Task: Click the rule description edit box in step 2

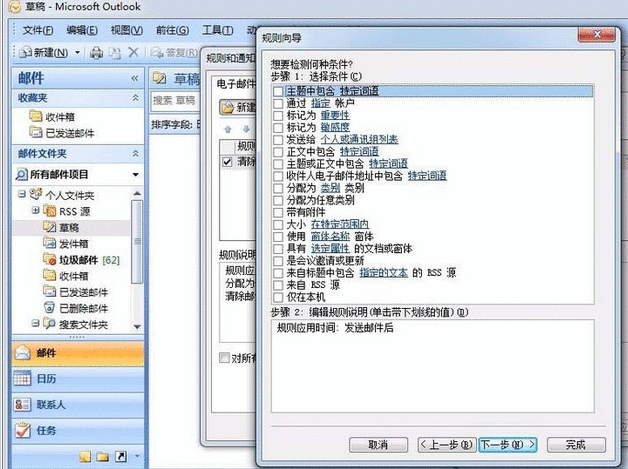Action: click(433, 366)
